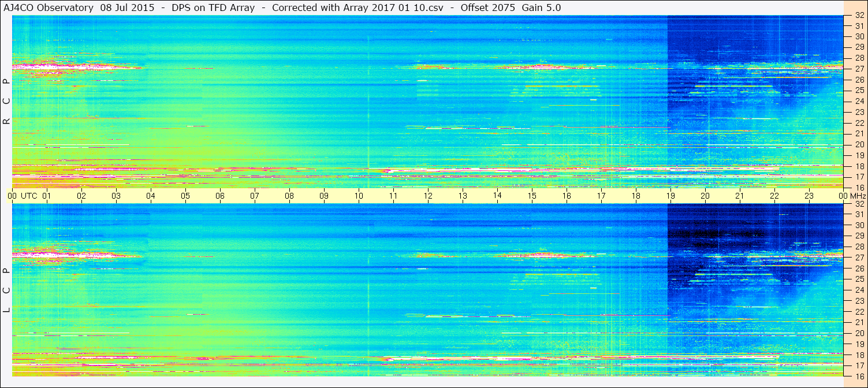The image size is (868, 388).
Task: Click hour marker 02 on time axis
Action: (81, 196)
